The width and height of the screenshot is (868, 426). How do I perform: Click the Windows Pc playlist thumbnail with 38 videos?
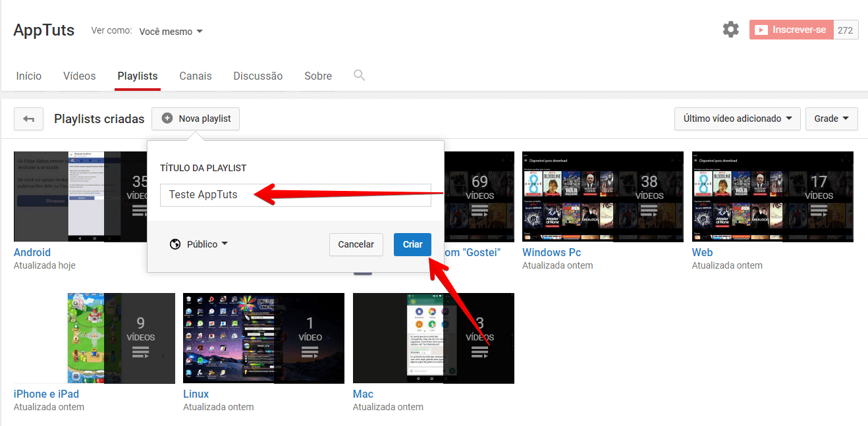point(603,196)
